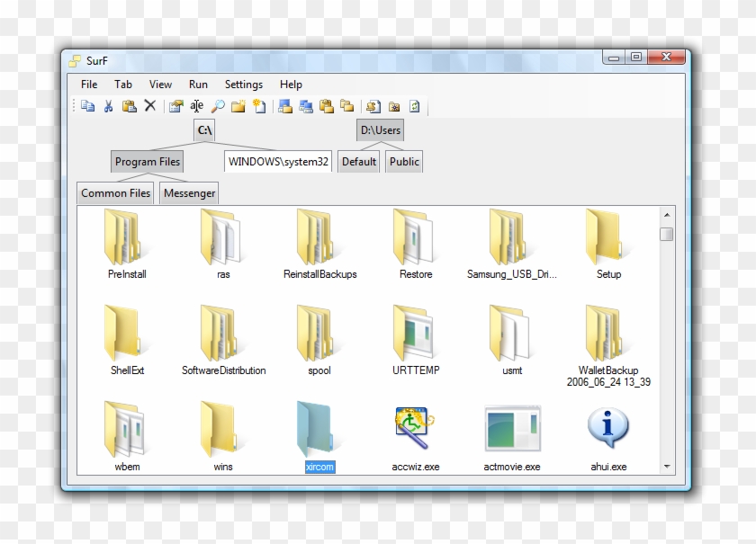Screen dimensions: 756x544
Task: Open the Public tab
Action: coord(404,162)
